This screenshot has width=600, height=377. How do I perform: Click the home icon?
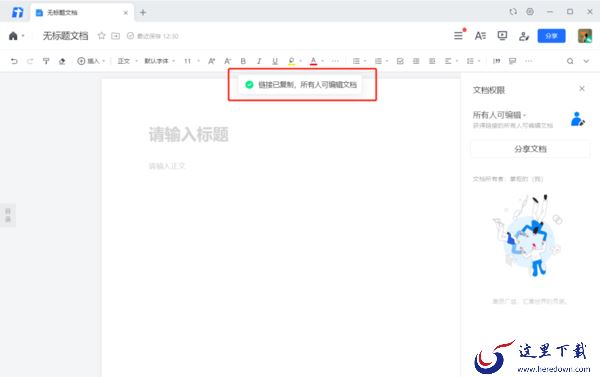[13, 36]
